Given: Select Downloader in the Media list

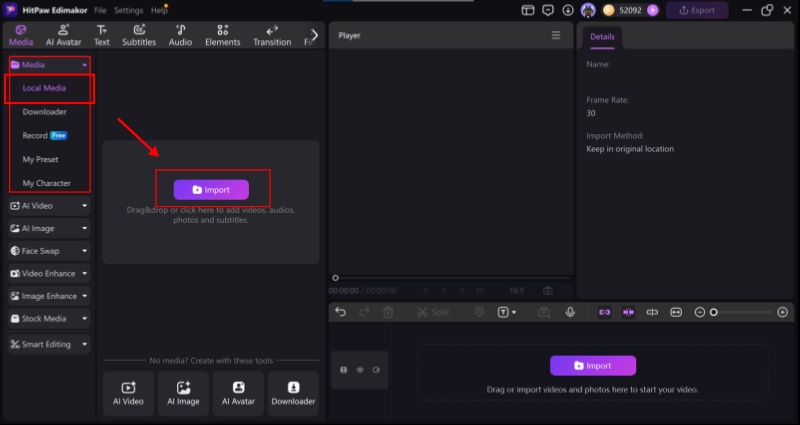Looking at the screenshot, I should pyautogui.click(x=44, y=112).
